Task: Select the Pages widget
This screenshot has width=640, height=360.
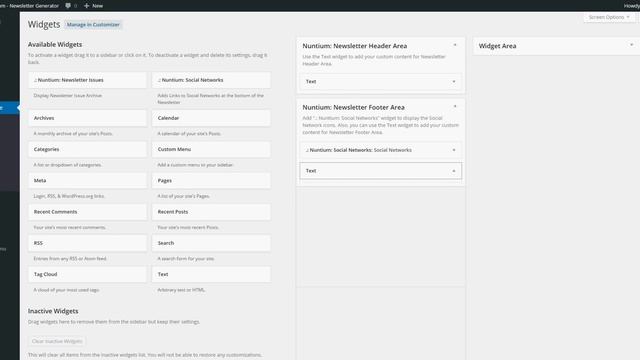Action: point(211,180)
